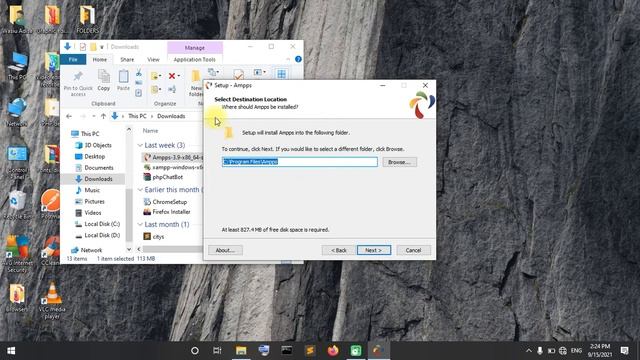The height and width of the screenshot is (360, 640).
Task: Click Next in the Ampps setup dialog
Action: [x=374, y=250]
